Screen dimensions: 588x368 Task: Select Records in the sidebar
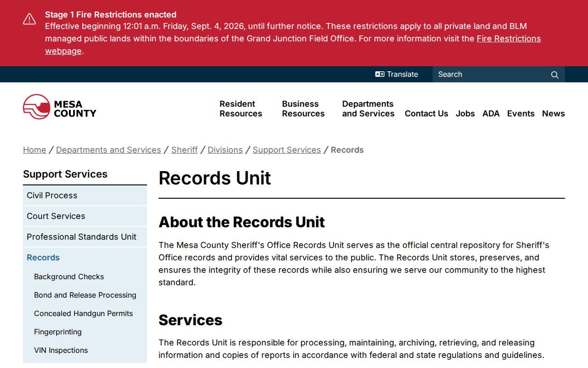85,258
